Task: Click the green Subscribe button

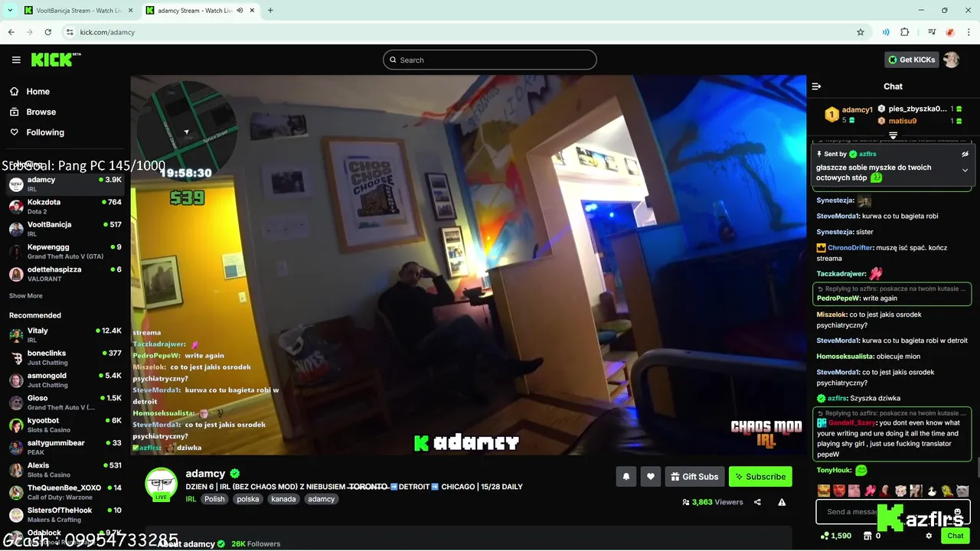Action: coord(760,477)
